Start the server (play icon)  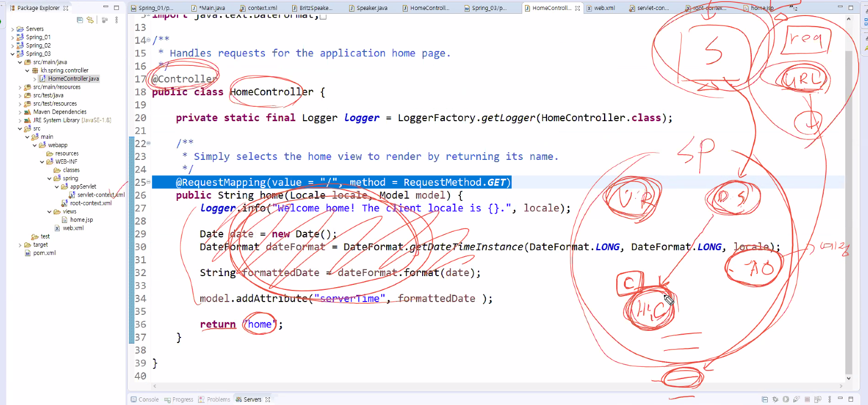786,399
